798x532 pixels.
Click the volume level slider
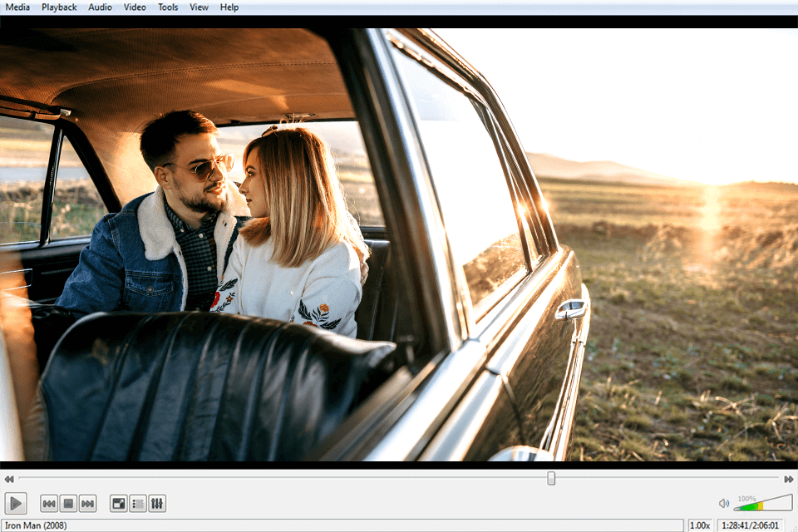762,504
